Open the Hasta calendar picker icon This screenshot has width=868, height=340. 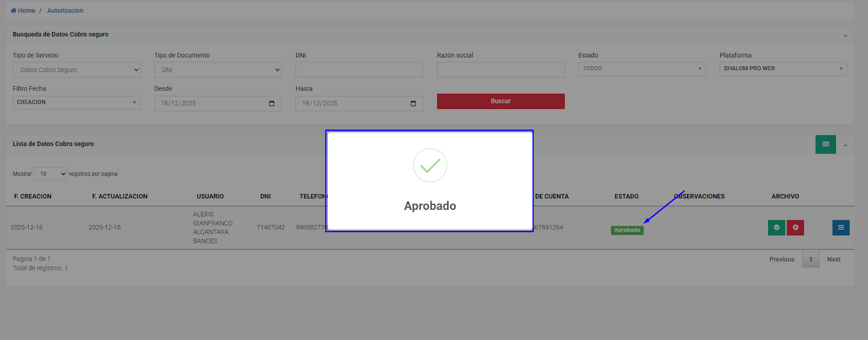413,104
